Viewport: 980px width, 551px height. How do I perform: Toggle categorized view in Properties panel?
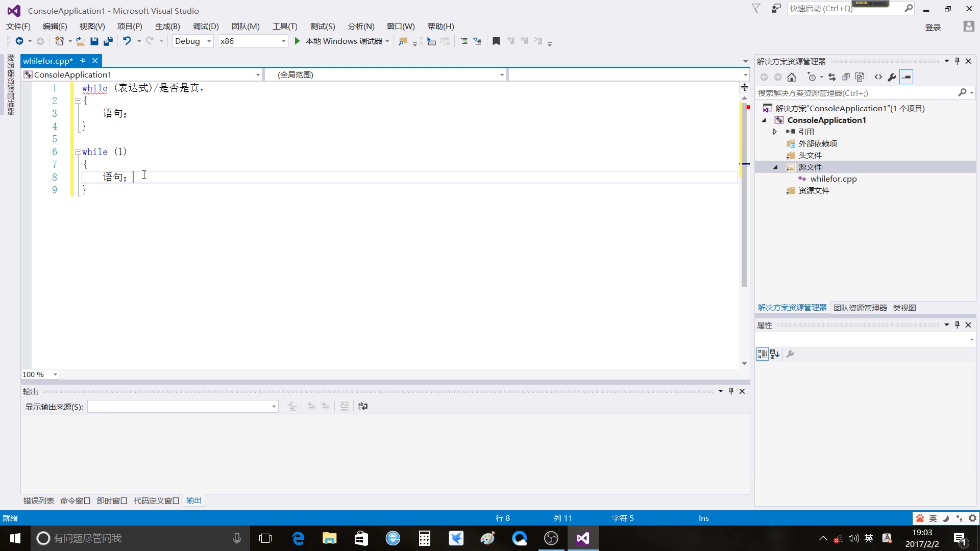tap(763, 354)
